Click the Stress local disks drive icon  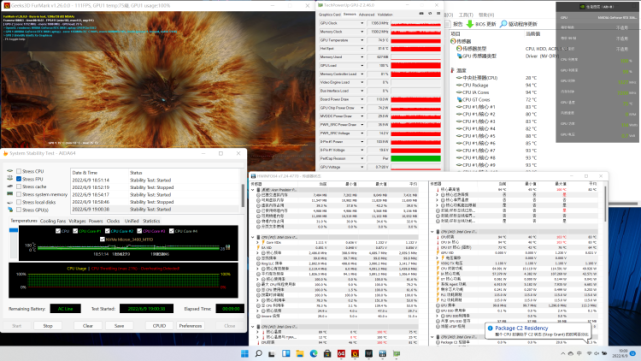[x=10, y=202]
